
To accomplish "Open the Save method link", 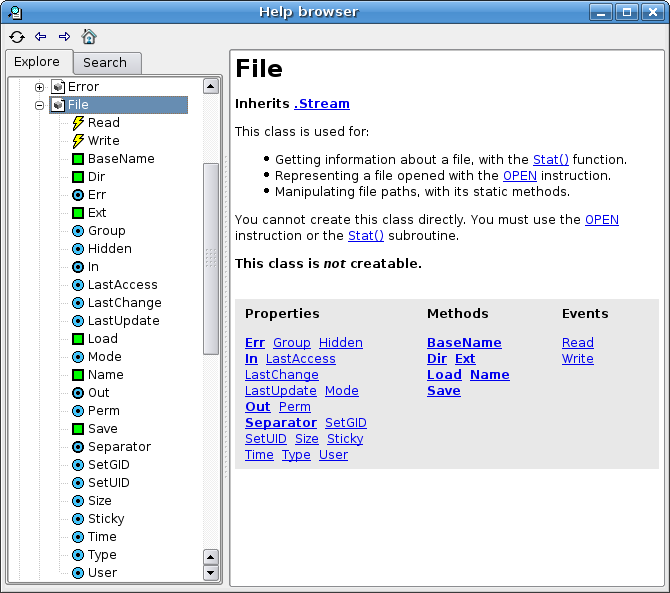I will point(444,391).
